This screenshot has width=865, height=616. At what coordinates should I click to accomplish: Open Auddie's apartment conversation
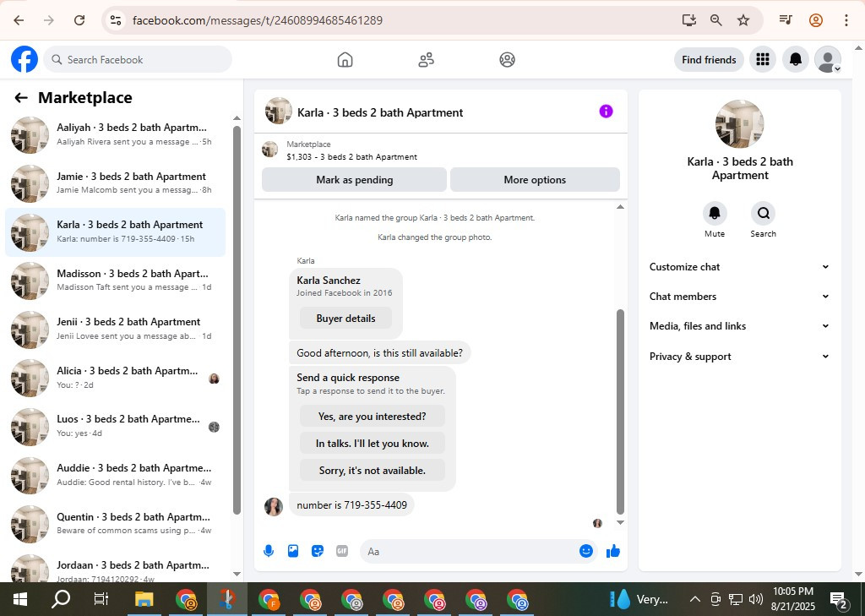115,475
